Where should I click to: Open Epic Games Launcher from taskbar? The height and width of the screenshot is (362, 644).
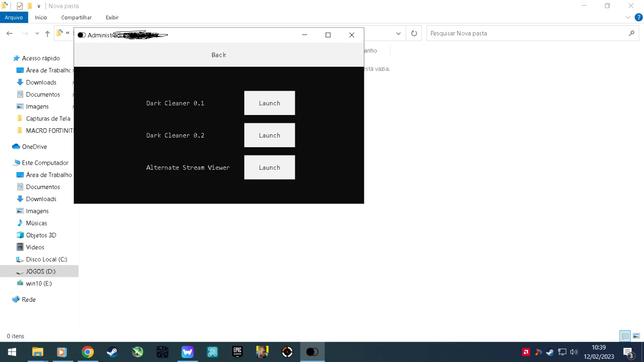[237, 352]
